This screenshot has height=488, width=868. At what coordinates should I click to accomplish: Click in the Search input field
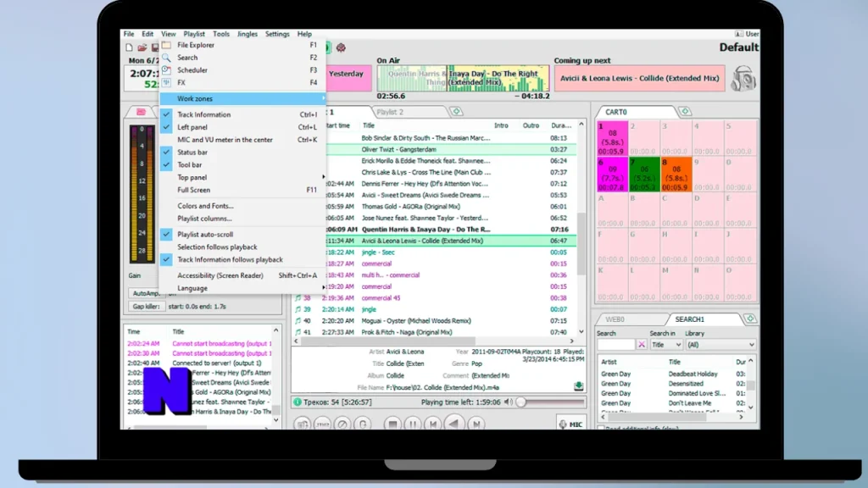[615, 345]
